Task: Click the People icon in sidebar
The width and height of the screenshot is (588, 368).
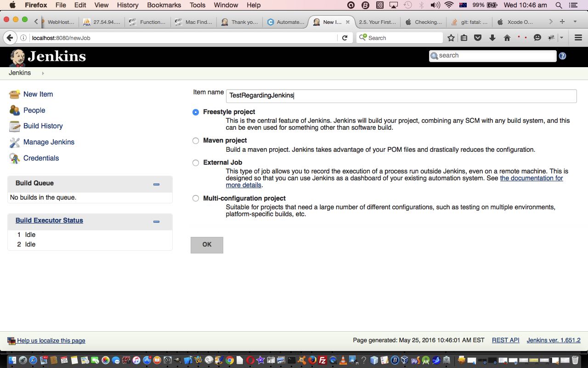Action: point(15,110)
